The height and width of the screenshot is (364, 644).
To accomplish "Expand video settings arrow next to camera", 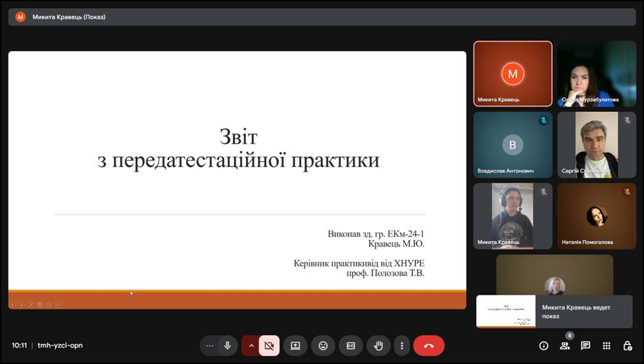I will [x=251, y=346].
